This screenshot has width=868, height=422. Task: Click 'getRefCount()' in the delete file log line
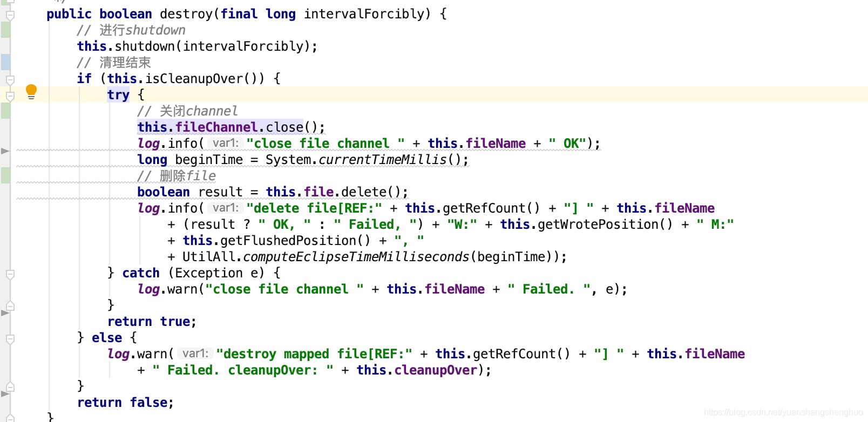[x=491, y=208]
